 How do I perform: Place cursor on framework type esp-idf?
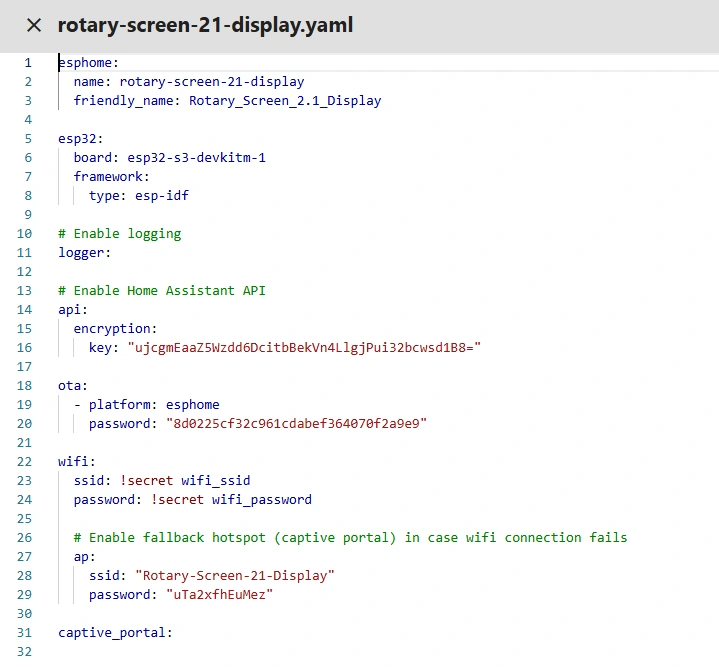(x=162, y=196)
